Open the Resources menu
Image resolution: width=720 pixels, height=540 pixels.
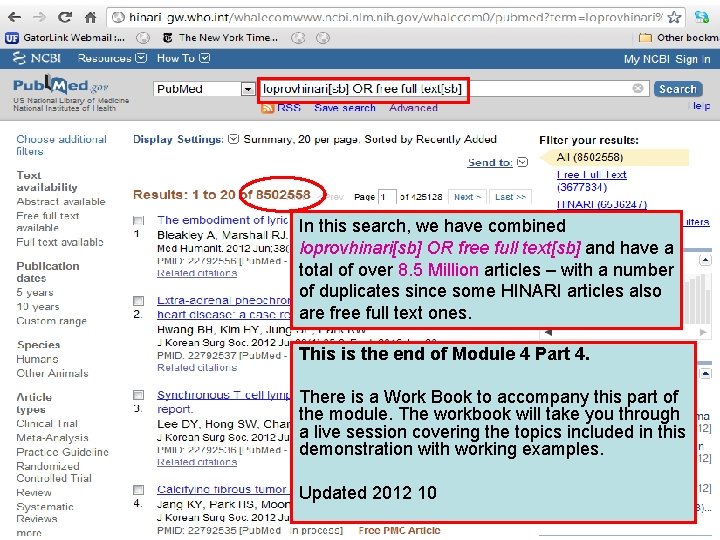point(112,58)
